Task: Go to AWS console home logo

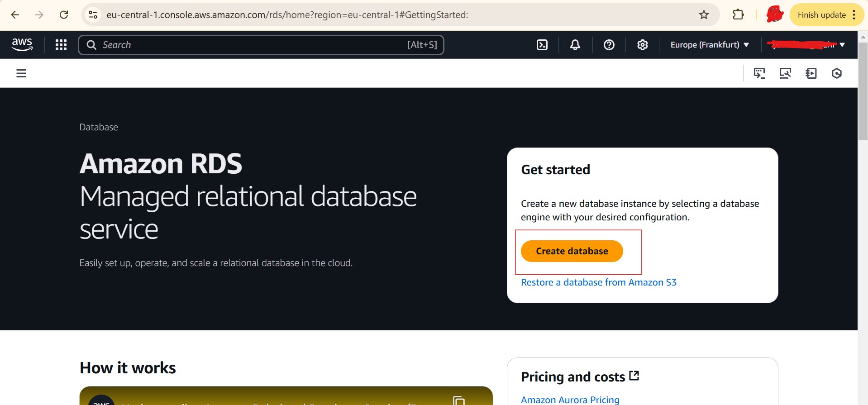Action: click(22, 44)
